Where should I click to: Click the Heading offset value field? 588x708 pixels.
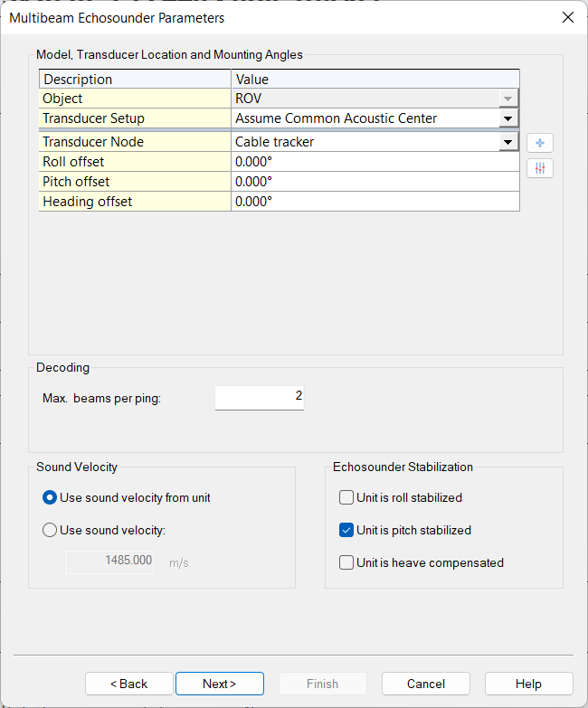click(375, 202)
